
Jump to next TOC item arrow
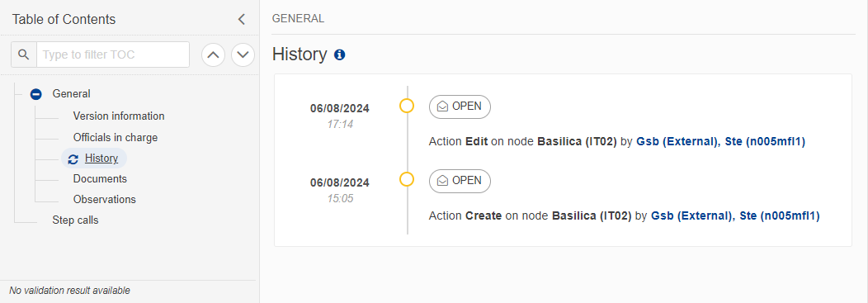coord(243,54)
